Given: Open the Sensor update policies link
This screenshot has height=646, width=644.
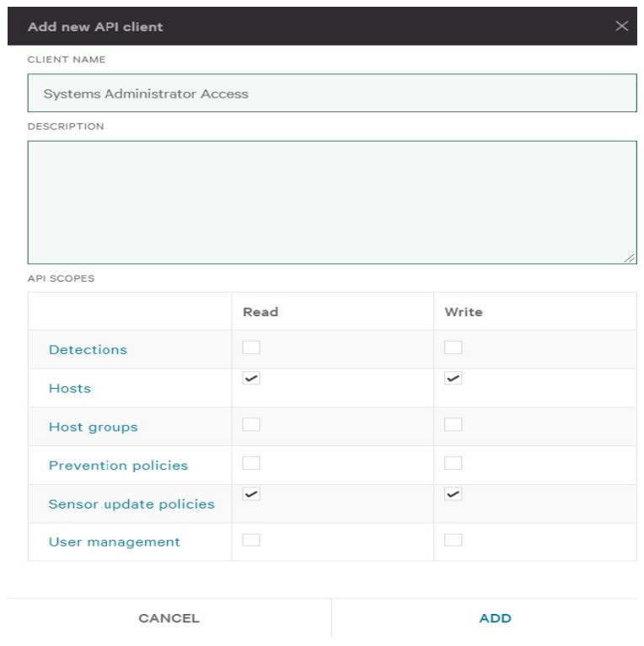Looking at the screenshot, I should [131, 504].
